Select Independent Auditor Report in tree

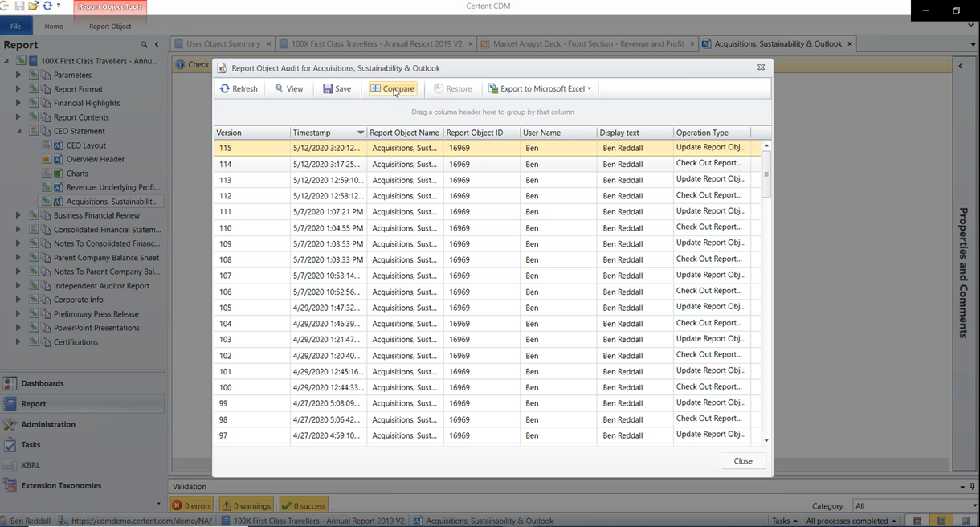[x=101, y=286]
